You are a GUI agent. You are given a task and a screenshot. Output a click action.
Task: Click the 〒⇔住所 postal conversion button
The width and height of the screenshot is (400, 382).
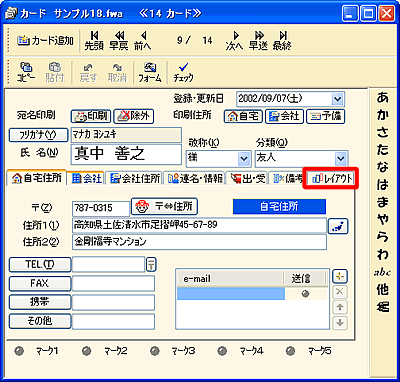(x=164, y=207)
